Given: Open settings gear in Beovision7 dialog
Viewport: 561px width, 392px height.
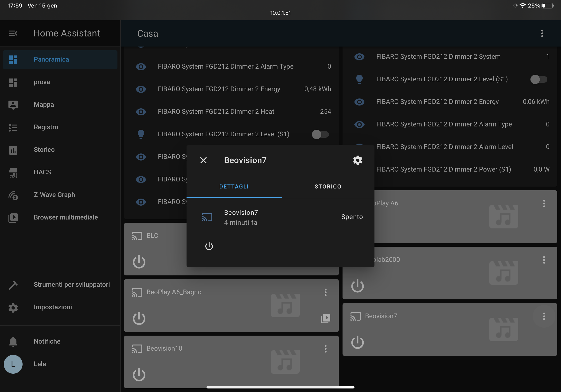Looking at the screenshot, I should 358,160.
